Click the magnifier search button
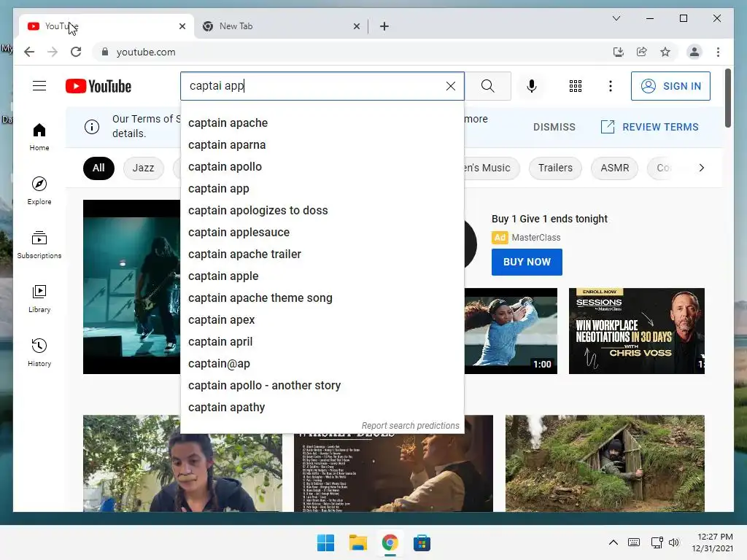Image resolution: width=747 pixels, height=560 pixels. pyautogui.click(x=487, y=86)
